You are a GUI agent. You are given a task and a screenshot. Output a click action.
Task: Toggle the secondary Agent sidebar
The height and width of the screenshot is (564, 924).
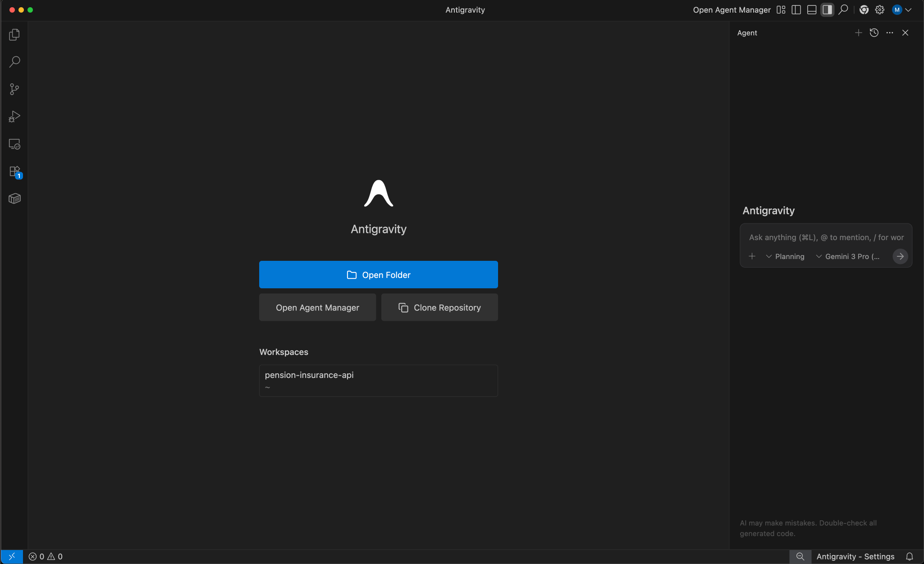tap(827, 10)
